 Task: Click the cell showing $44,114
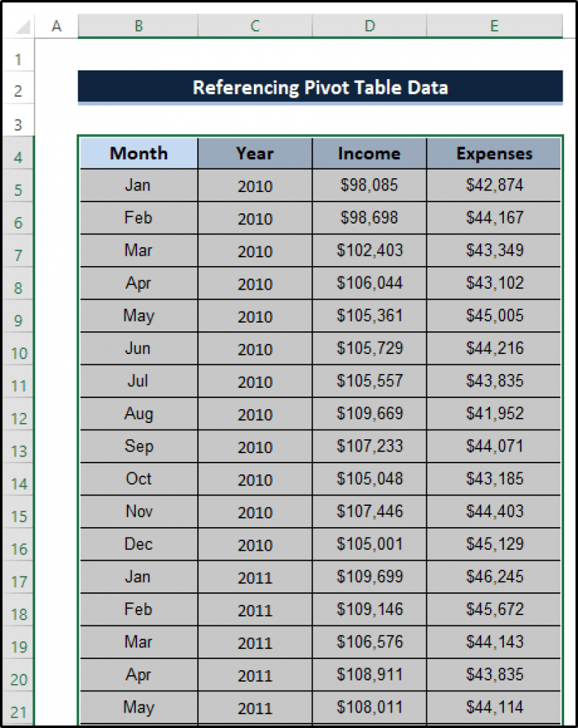pos(494,708)
